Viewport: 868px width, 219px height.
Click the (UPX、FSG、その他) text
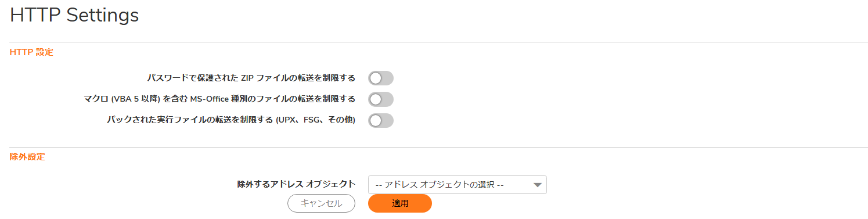click(x=315, y=120)
